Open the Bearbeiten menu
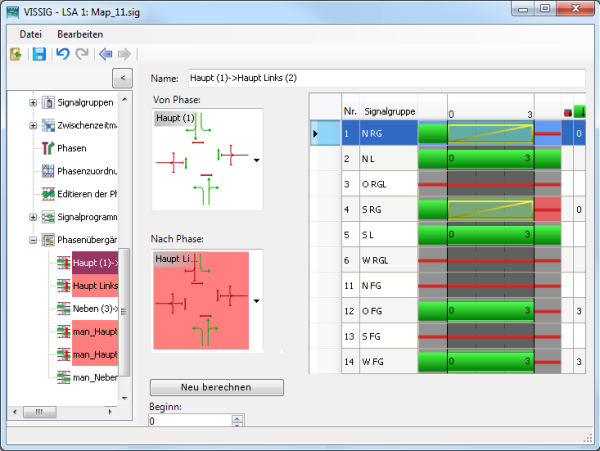Screen dimensions: 600x451 81,34
